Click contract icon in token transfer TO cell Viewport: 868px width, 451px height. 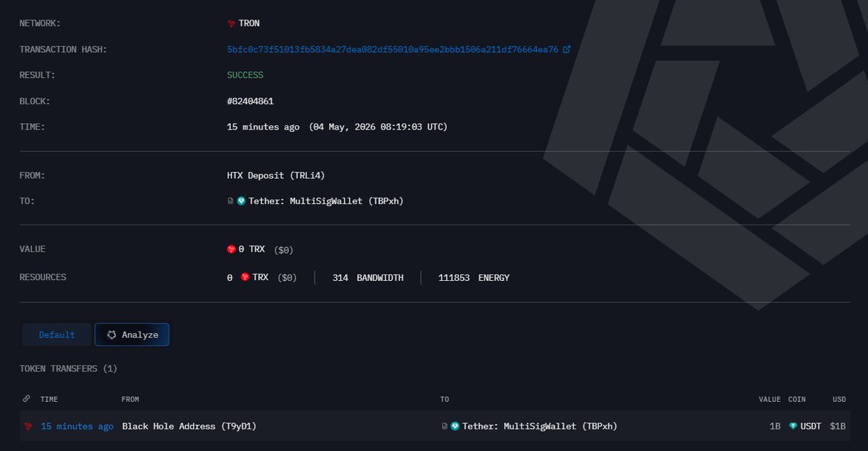pos(444,426)
